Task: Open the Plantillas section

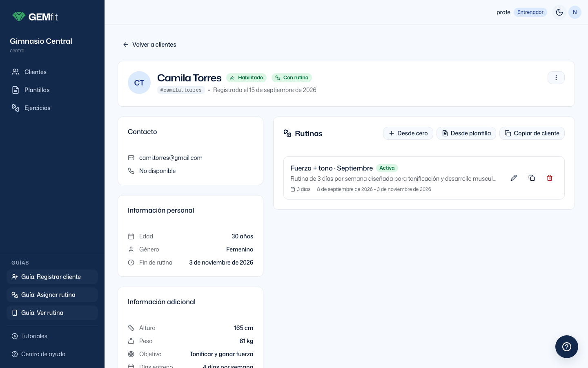Action: [52, 90]
